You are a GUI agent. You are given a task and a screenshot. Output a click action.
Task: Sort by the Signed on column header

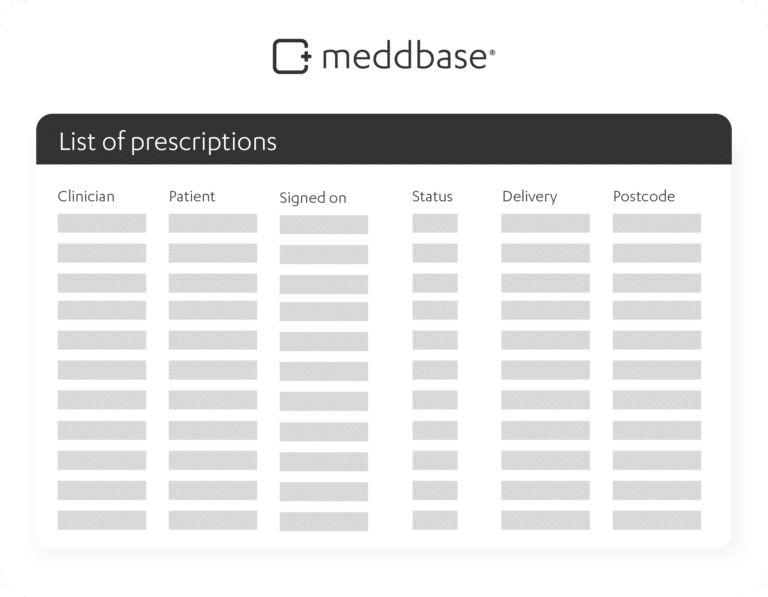click(x=313, y=198)
